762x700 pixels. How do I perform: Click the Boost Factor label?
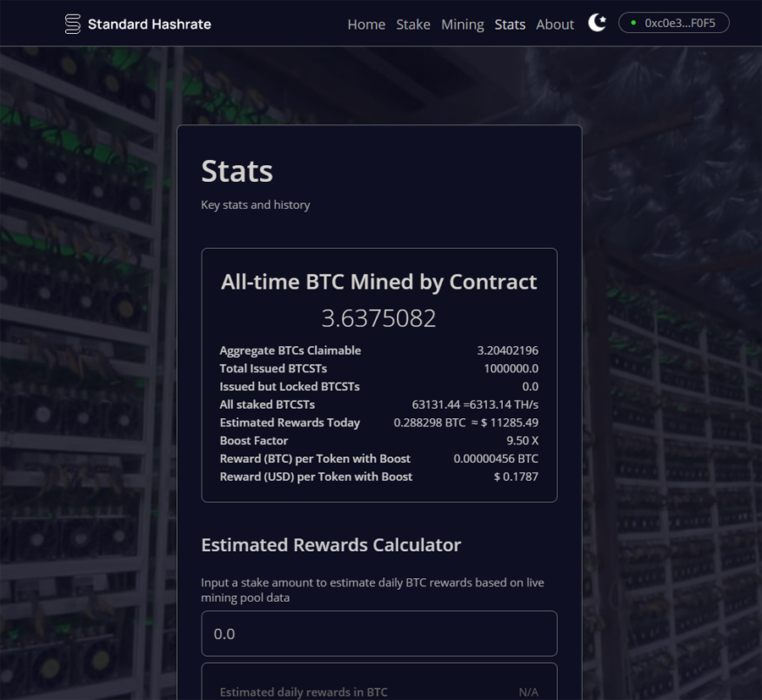[254, 441]
